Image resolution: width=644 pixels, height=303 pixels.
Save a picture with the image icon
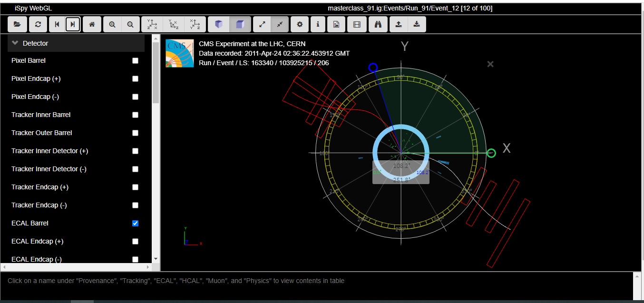[336, 24]
